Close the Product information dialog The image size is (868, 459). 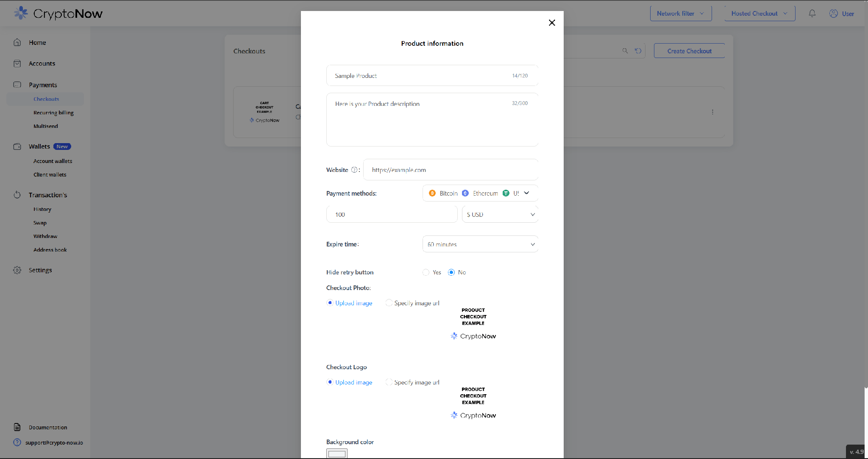point(552,23)
